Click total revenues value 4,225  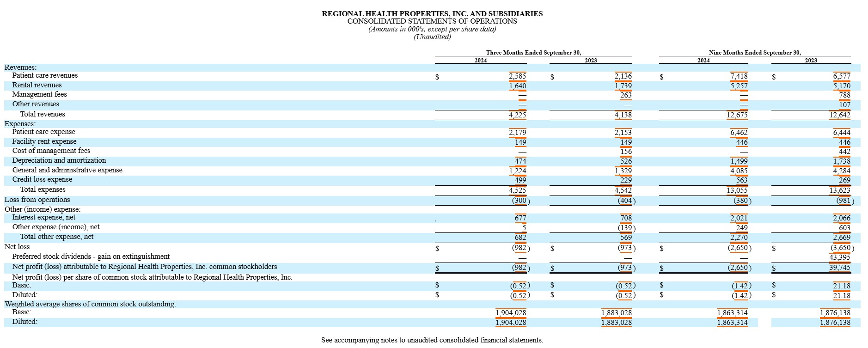[x=517, y=115]
